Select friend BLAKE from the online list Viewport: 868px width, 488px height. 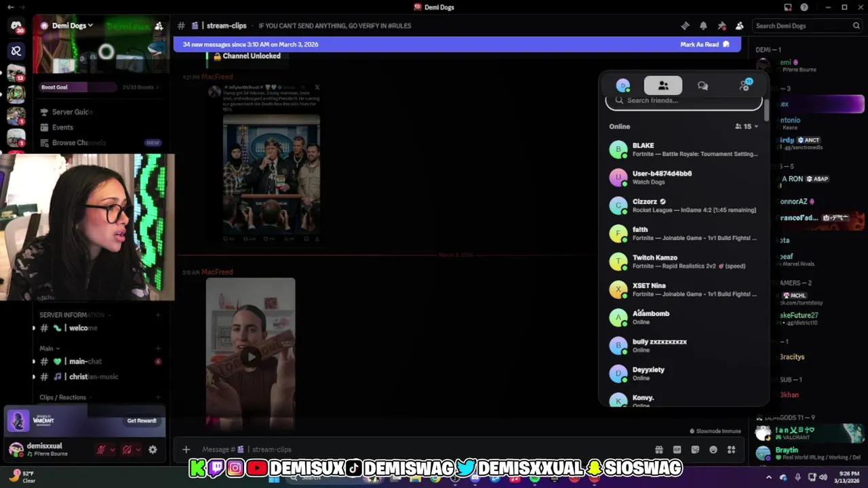coord(684,149)
